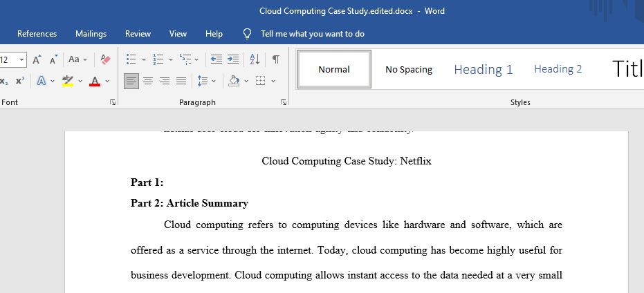Viewport: 644px width, 293px height.
Task: Click 'Part 2: Article Summary' heading
Action: click(190, 203)
